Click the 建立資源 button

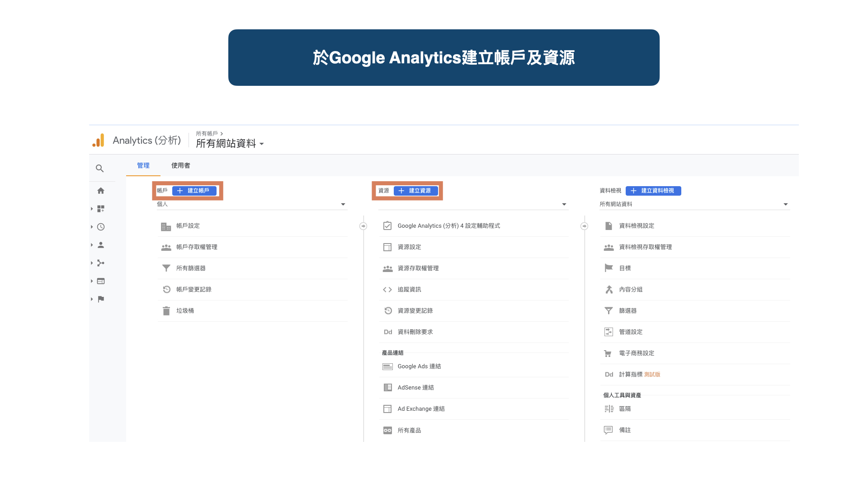(416, 191)
